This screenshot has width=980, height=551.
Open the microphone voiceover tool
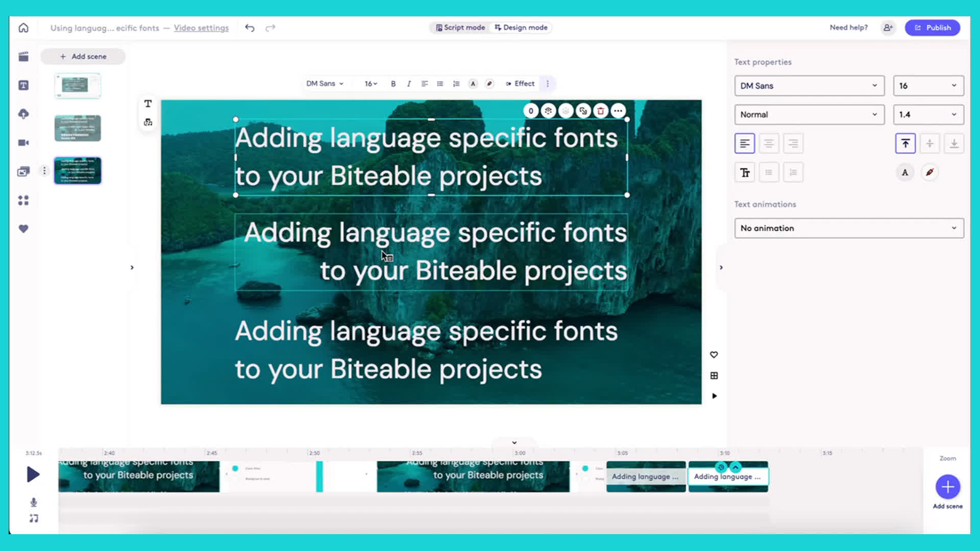coord(34,503)
